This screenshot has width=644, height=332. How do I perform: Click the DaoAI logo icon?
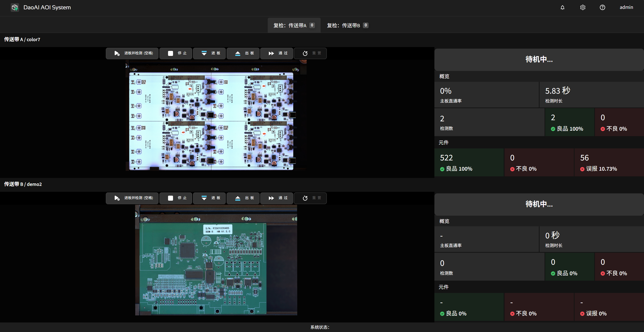(x=15, y=7)
